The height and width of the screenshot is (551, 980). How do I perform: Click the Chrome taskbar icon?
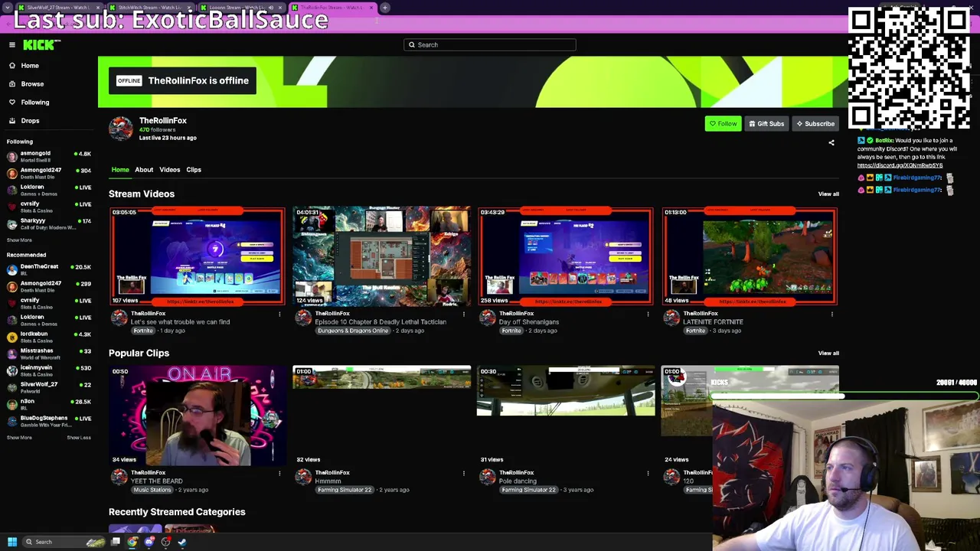[x=132, y=542]
